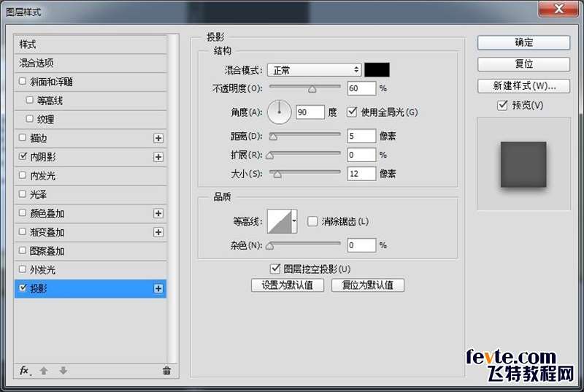Click the 不透明度 value field showing 60

(361, 88)
